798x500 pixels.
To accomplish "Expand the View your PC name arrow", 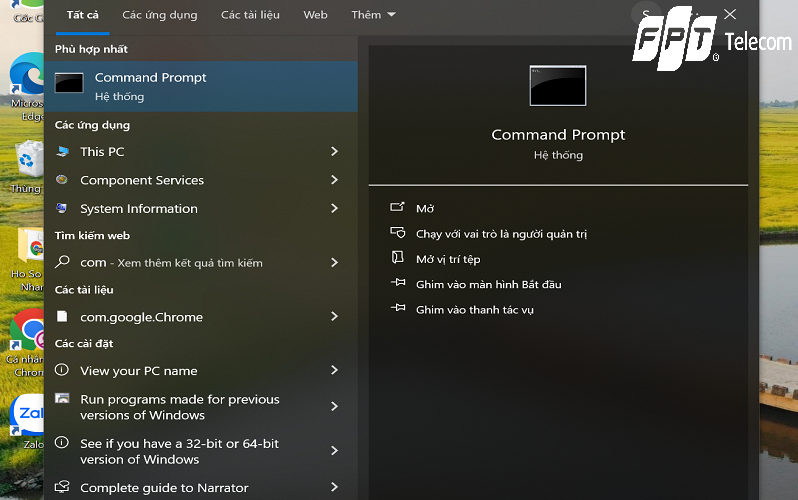I will 334,370.
